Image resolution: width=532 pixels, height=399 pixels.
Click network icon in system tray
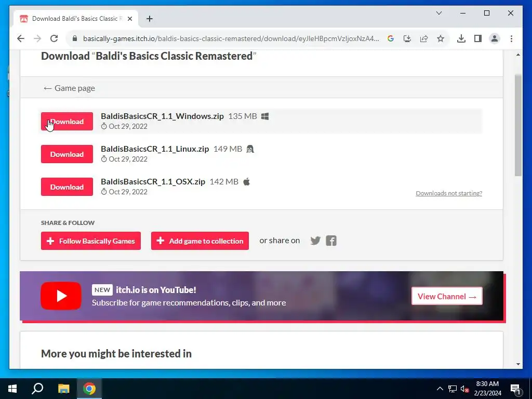coord(453,389)
